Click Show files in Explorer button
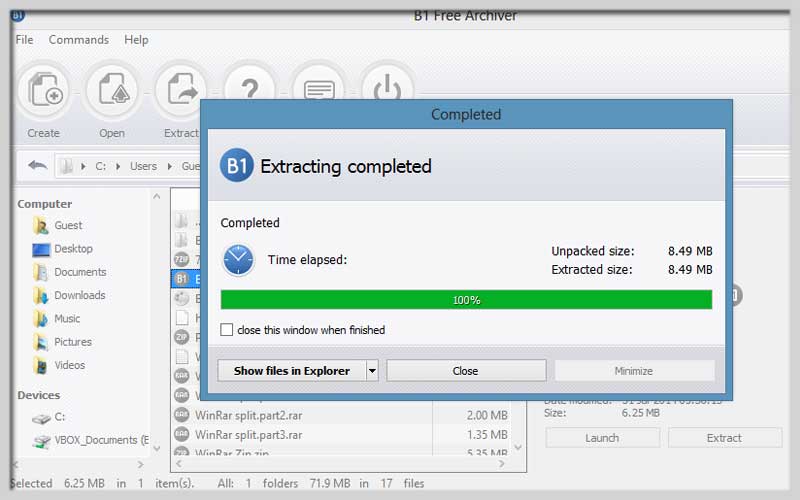The image size is (800, 500). (292, 371)
